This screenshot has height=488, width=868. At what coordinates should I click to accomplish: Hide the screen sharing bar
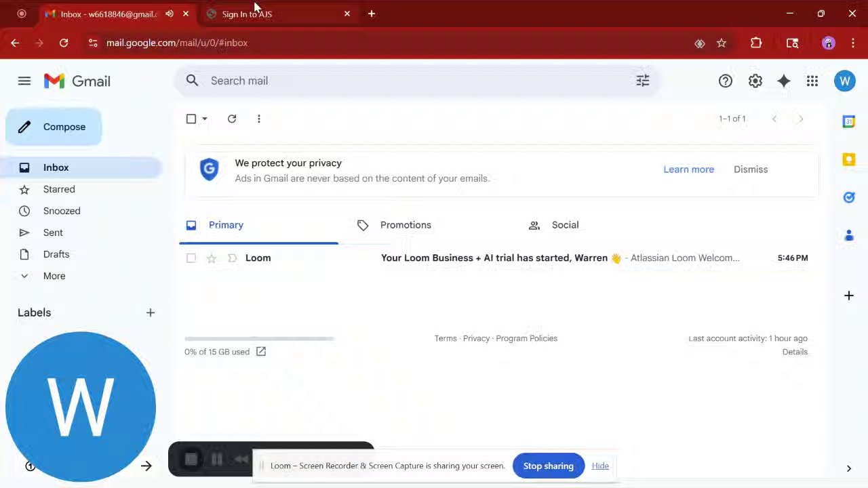pos(600,466)
